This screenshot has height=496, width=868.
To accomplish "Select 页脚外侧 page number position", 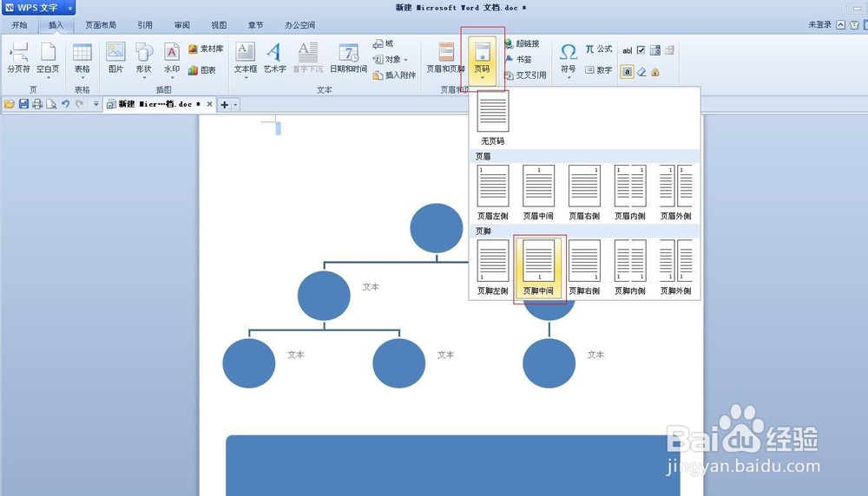I will (x=676, y=268).
